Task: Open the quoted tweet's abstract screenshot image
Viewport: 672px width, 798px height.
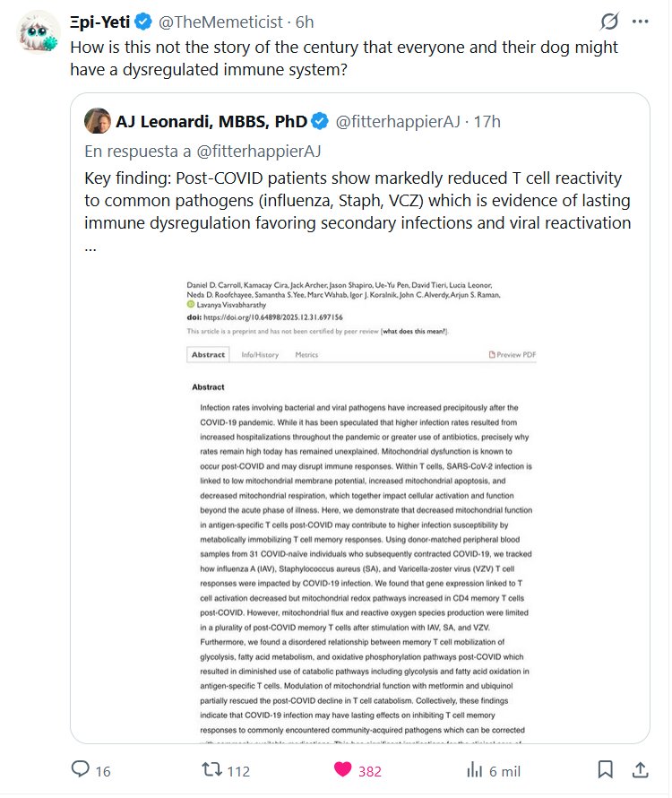Action: (363, 538)
